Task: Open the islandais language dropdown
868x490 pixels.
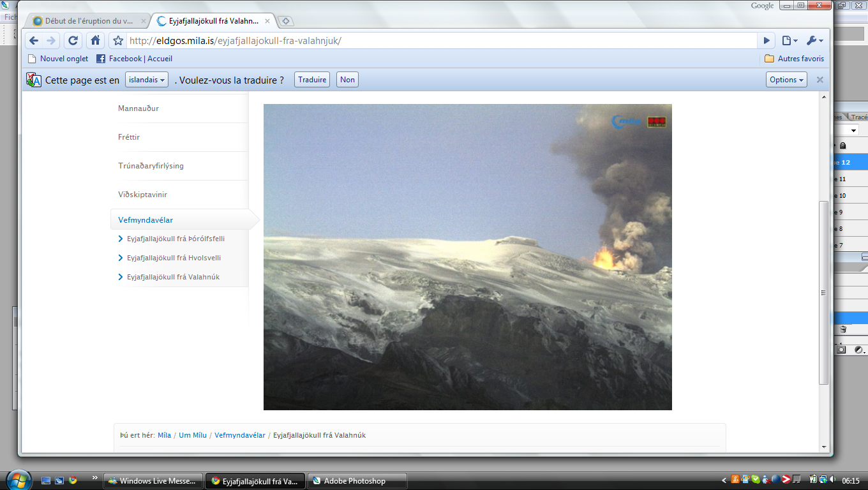Action: click(146, 80)
